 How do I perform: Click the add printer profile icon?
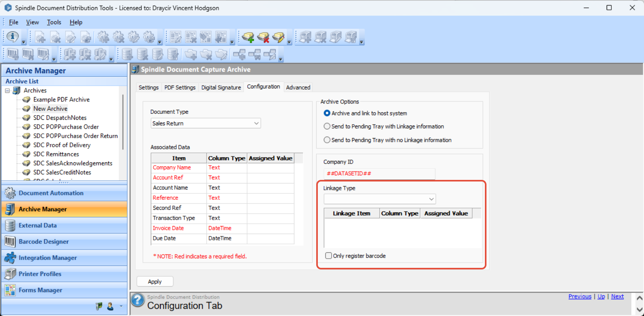coord(305,37)
